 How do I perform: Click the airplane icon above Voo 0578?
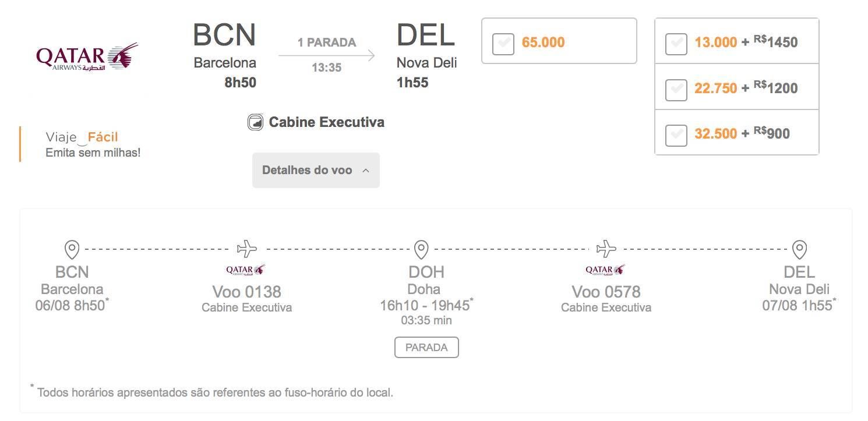pos(606,249)
